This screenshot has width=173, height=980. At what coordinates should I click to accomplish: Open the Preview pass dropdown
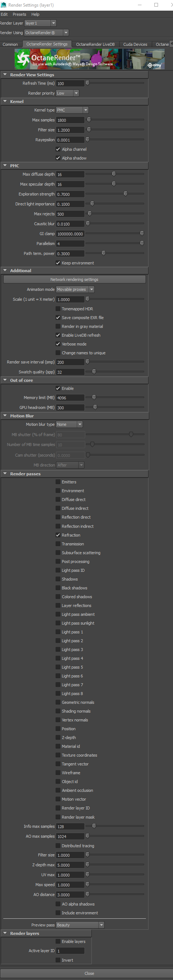(80, 925)
